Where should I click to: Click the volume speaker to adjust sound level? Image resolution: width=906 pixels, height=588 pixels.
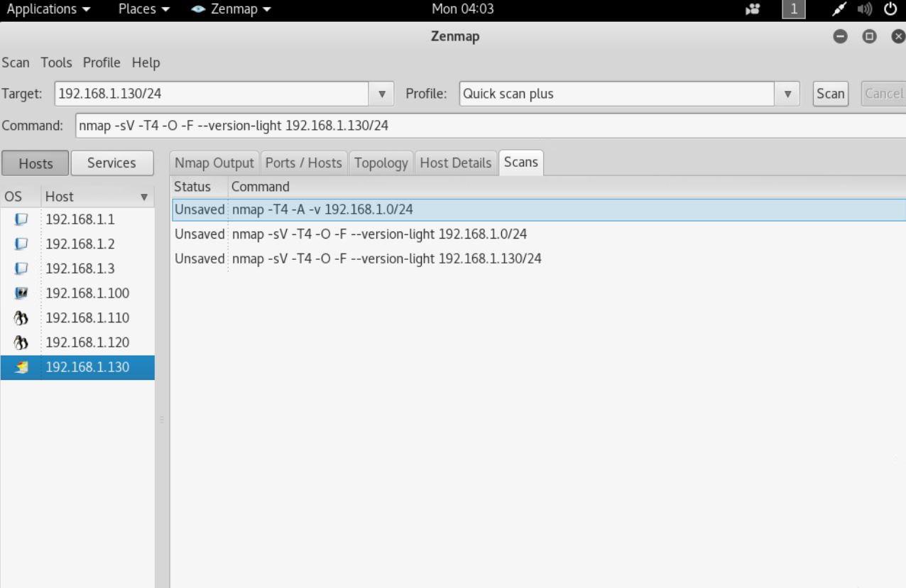tap(866, 9)
